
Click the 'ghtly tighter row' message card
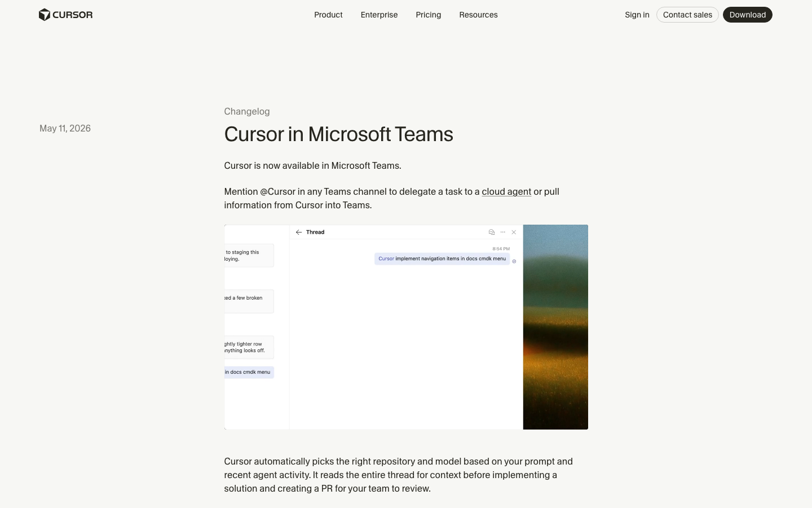click(x=249, y=347)
